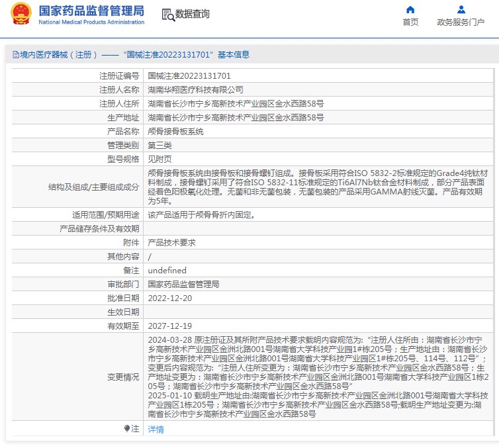Click the 数据查询 label

point(192,14)
